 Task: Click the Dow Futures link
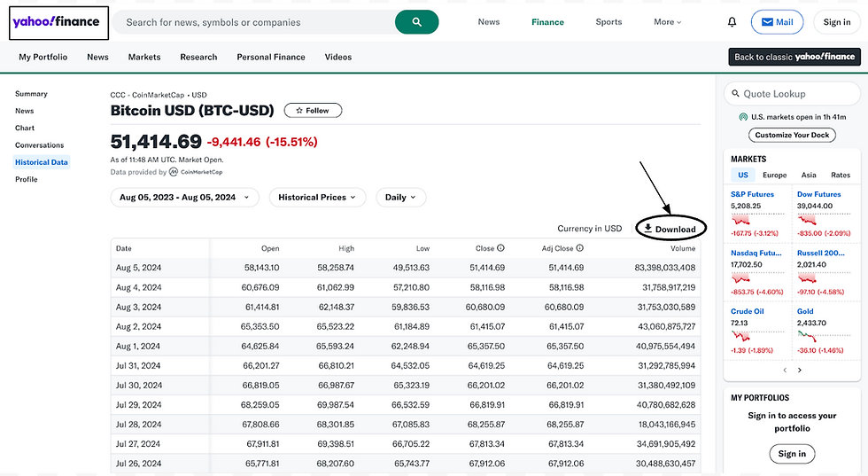click(818, 194)
